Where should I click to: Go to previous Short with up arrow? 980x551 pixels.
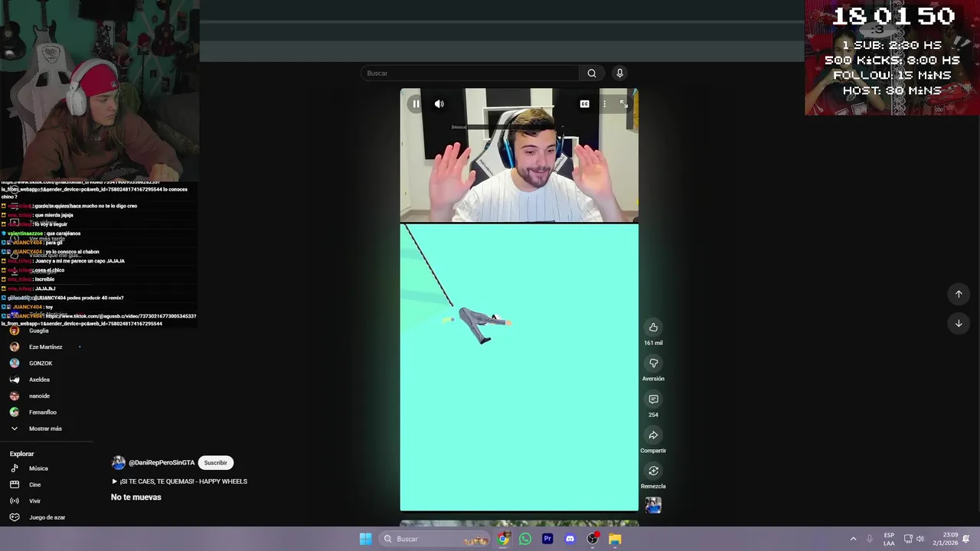[x=959, y=295]
